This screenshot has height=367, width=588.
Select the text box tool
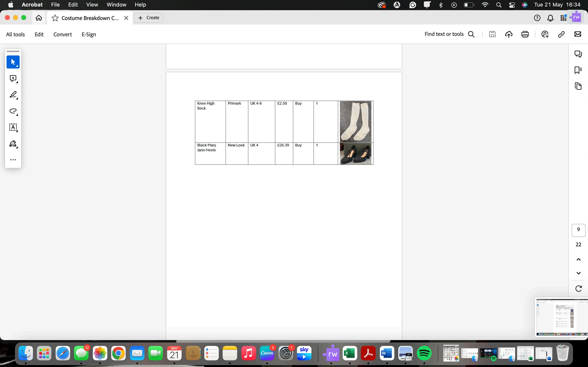pos(13,127)
